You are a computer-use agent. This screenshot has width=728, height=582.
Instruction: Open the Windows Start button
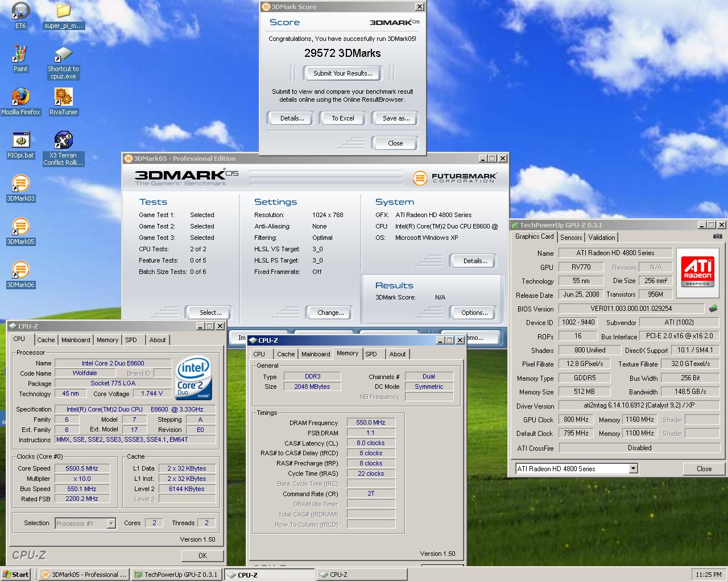tap(16, 574)
